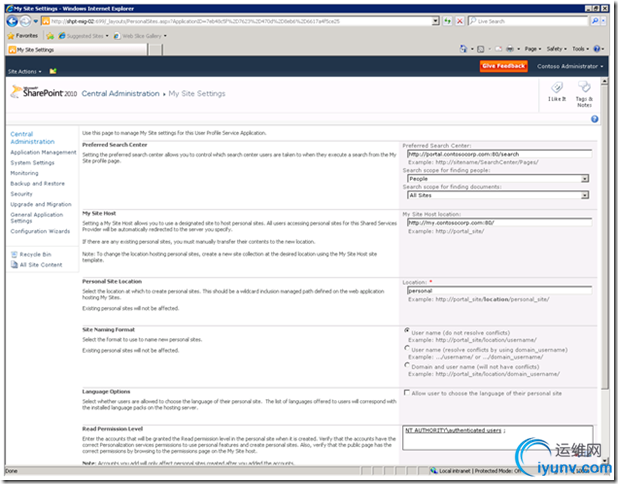Open General Application Settings link

point(37,218)
